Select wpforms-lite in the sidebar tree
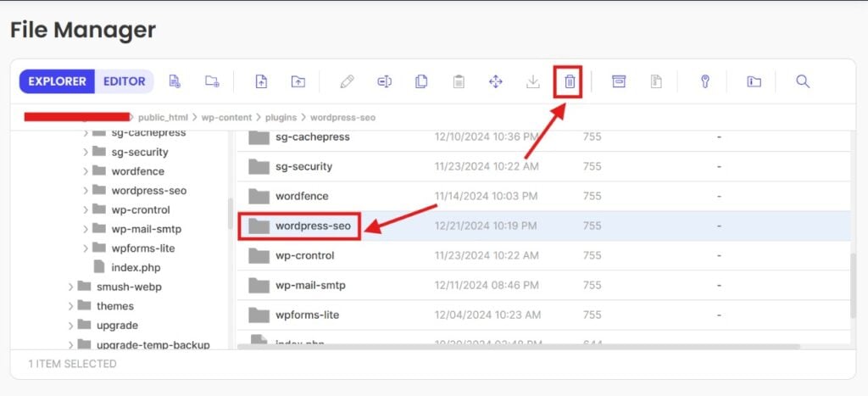 pyautogui.click(x=142, y=248)
